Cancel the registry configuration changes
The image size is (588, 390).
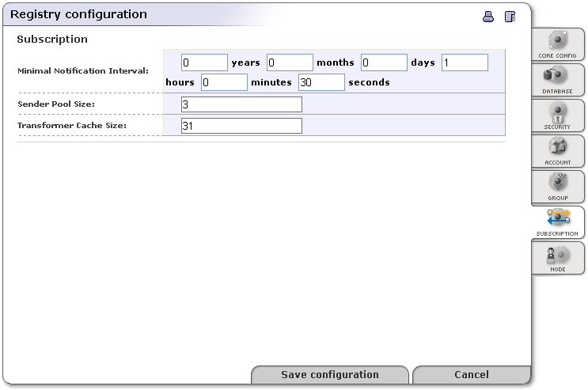pyautogui.click(x=472, y=375)
